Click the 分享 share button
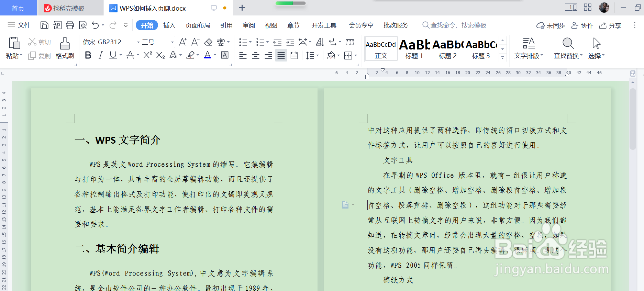The image size is (644, 291). click(610, 25)
